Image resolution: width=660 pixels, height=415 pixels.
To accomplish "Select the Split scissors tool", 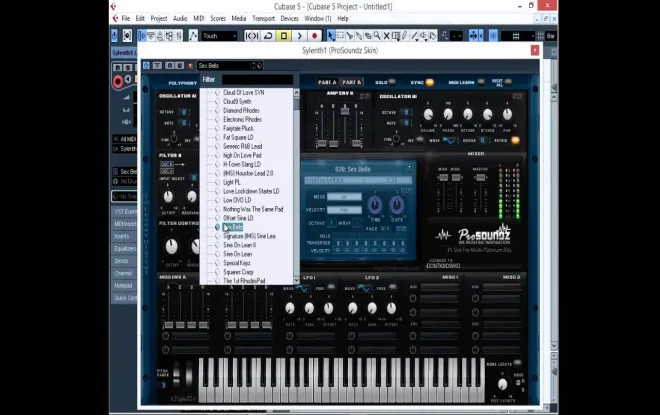I will [x=349, y=36].
